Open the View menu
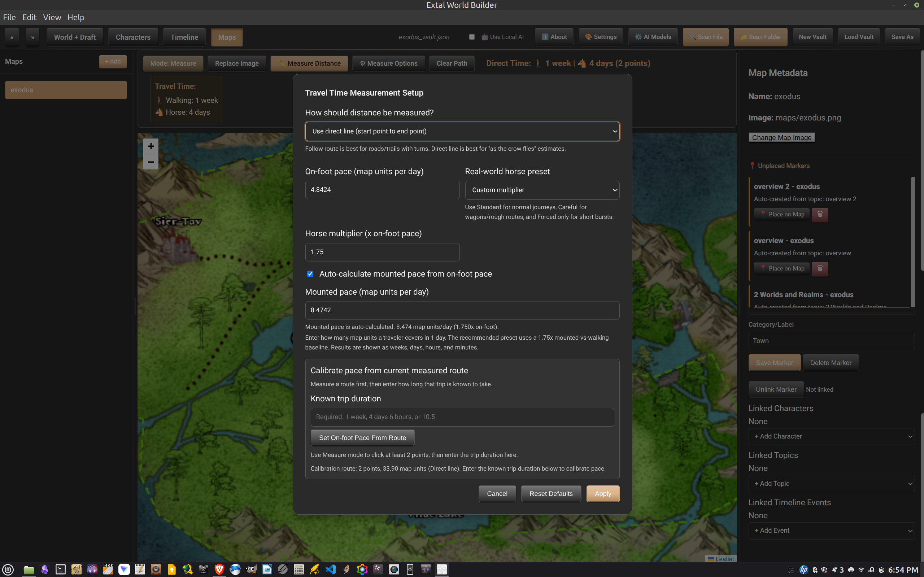The width and height of the screenshot is (924, 577). coord(52,17)
